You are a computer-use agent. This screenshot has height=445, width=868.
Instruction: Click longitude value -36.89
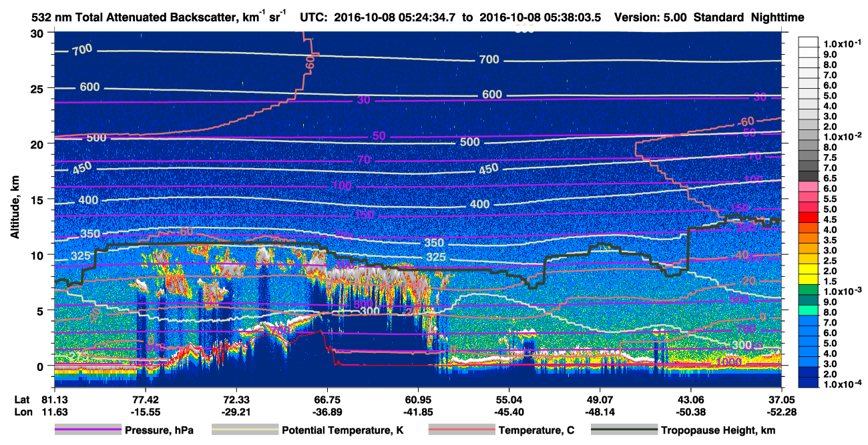(327, 412)
